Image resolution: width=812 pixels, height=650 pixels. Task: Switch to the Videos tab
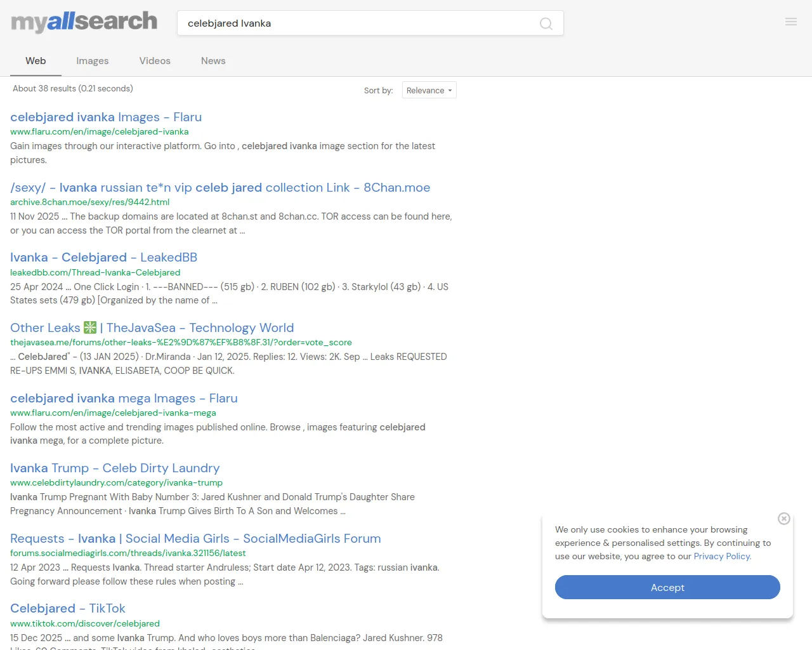pyautogui.click(x=155, y=61)
